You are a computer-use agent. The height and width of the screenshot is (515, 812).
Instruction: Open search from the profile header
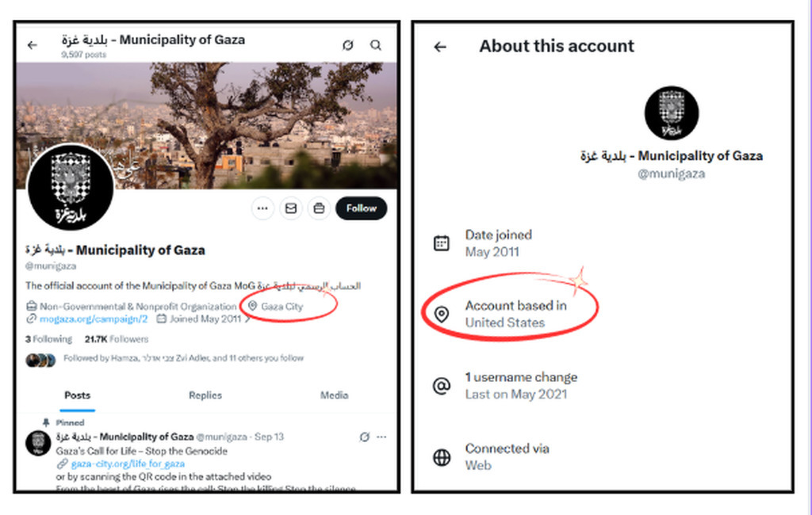point(376,45)
